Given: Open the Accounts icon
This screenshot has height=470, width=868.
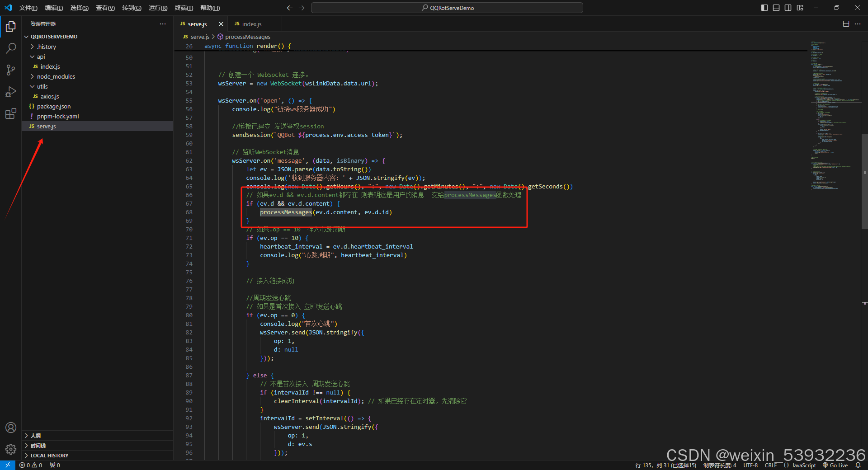Looking at the screenshot, I should [x=10, y=428].
